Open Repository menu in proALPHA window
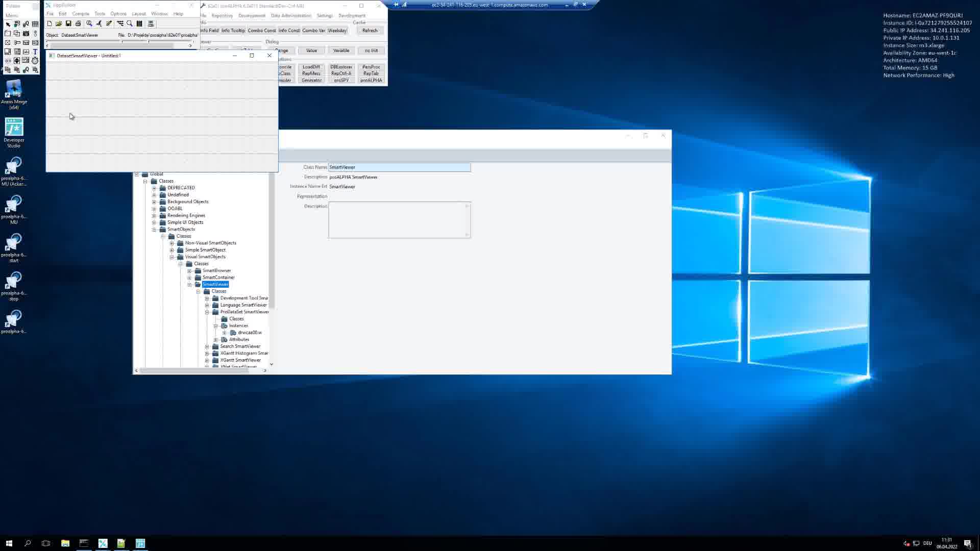The height and width of the screenshot is (551, 980). click(x=222, y=16)
